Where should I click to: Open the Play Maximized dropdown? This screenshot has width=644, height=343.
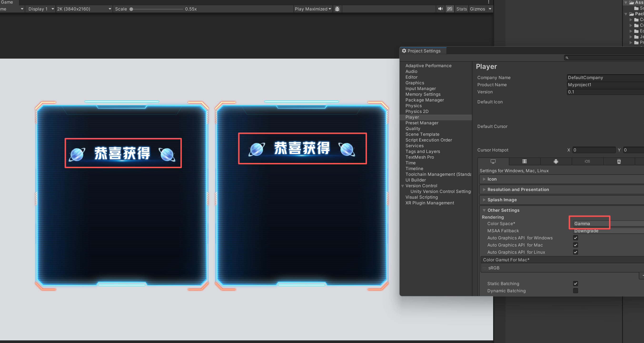click(312, 9)
